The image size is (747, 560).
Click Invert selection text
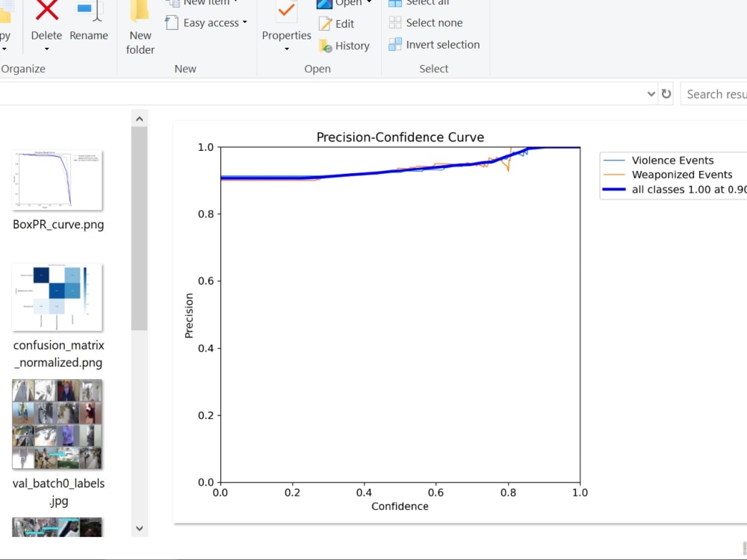tap(442, 44)
